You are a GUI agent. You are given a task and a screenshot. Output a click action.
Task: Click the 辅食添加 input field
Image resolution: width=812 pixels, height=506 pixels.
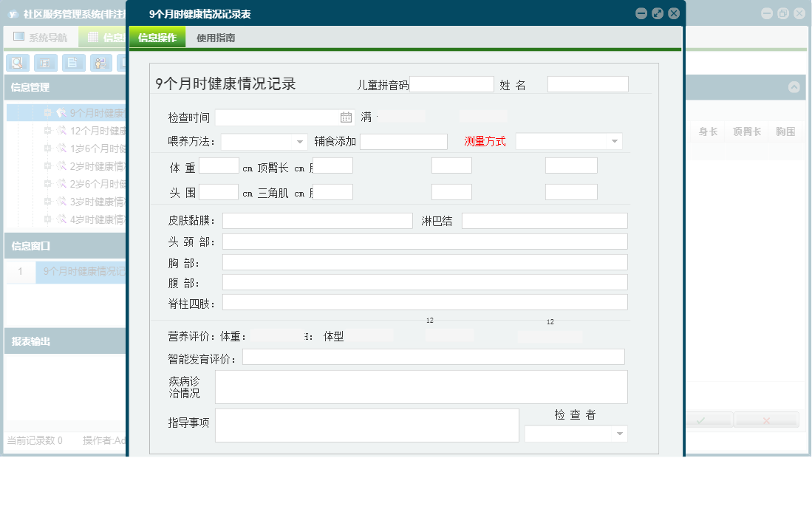[x=403, y=142]
